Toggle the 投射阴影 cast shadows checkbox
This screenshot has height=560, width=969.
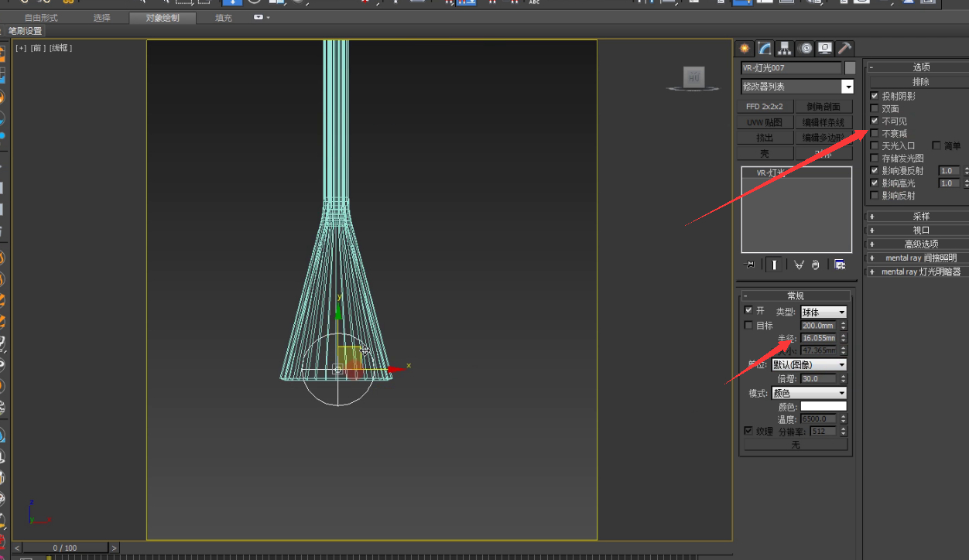coord(875,97)
